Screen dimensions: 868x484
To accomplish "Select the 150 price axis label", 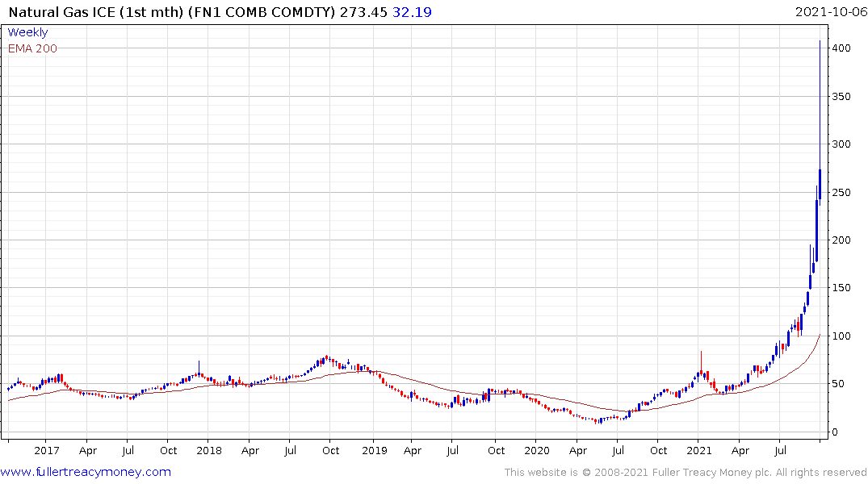I will (x=841, y=288).
